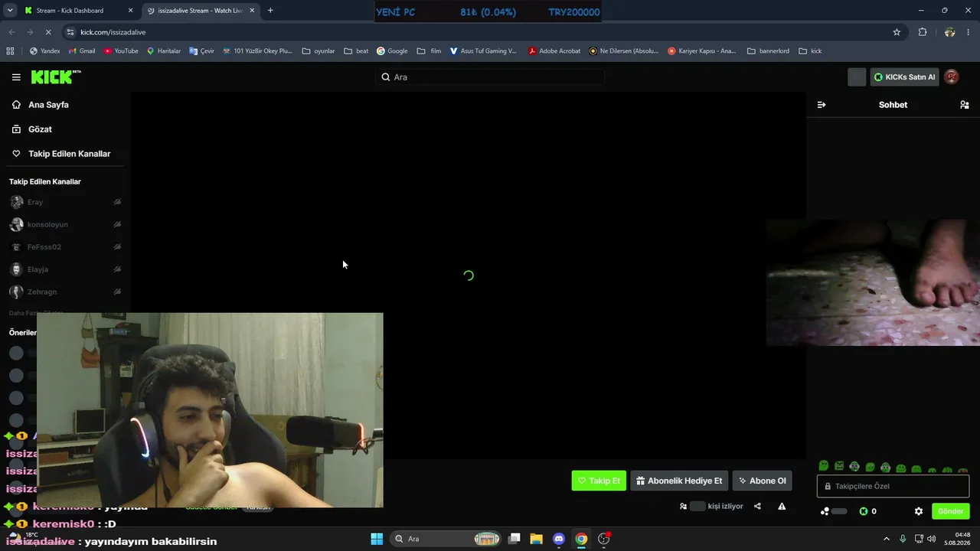
Task: Open the Chrome apps grid shortcut
Action: click(10, 51)
